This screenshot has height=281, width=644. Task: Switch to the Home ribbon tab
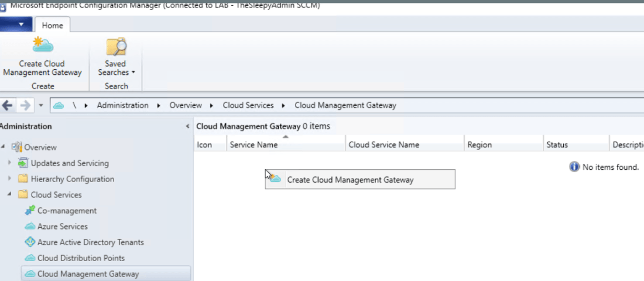click(53, 25)
